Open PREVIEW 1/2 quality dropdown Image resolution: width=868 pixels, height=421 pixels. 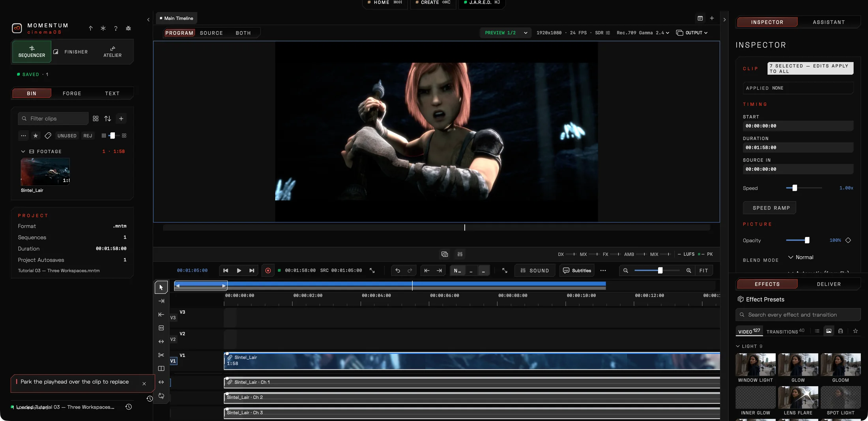(x=506, y=33)
